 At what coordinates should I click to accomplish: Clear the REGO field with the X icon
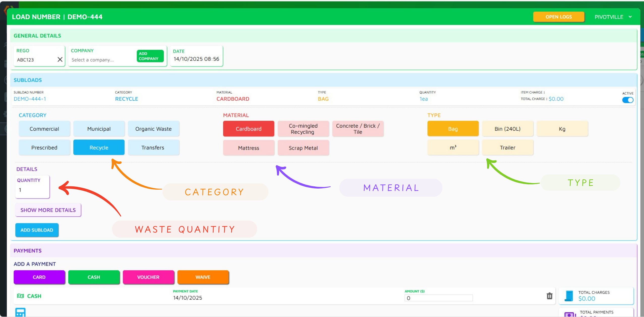click(60, 60)
